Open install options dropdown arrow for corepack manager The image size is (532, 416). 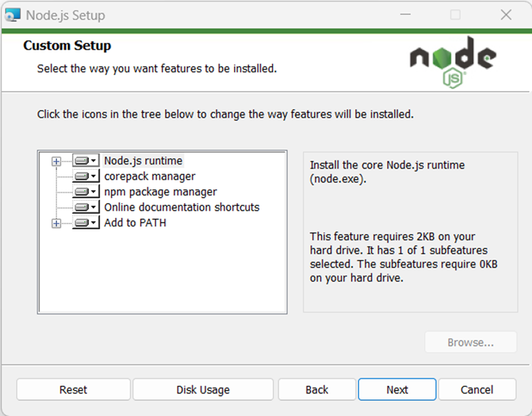tap(94, 176)
